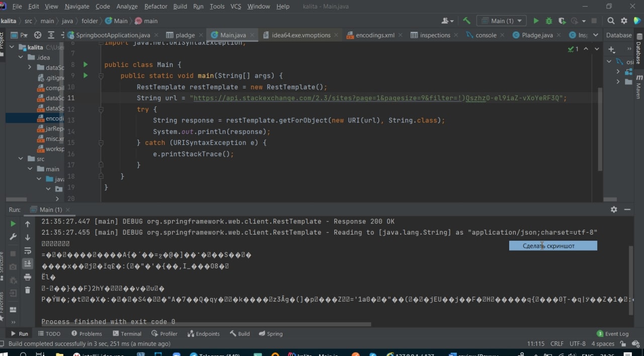Image resolution: width=644 pixels, height=356 pixels.
Task: Open the Main (1) run configuration dropdown
Action: point(502,21)
